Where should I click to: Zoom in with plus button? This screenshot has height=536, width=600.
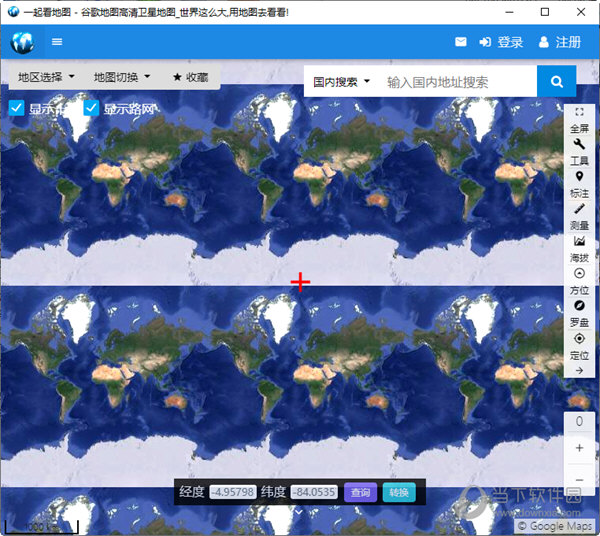point(579,448)
